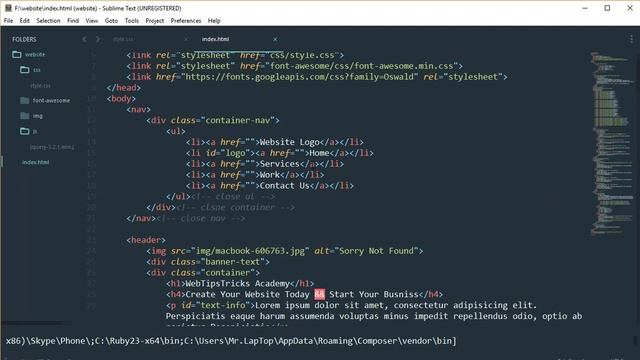Place cursor on the opening body tag
The image size is (640, 360).
tap(121, 98)
